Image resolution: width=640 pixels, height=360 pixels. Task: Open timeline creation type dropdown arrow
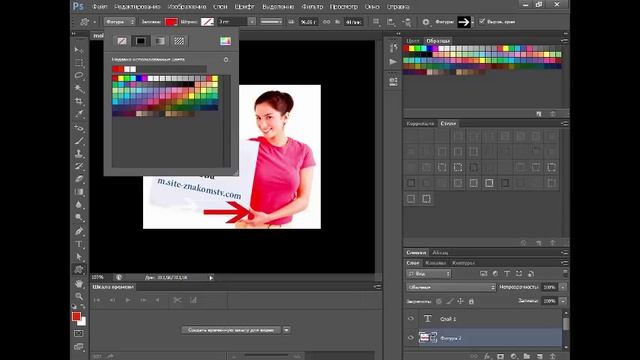pyautogui.click(x=287, y=330)
